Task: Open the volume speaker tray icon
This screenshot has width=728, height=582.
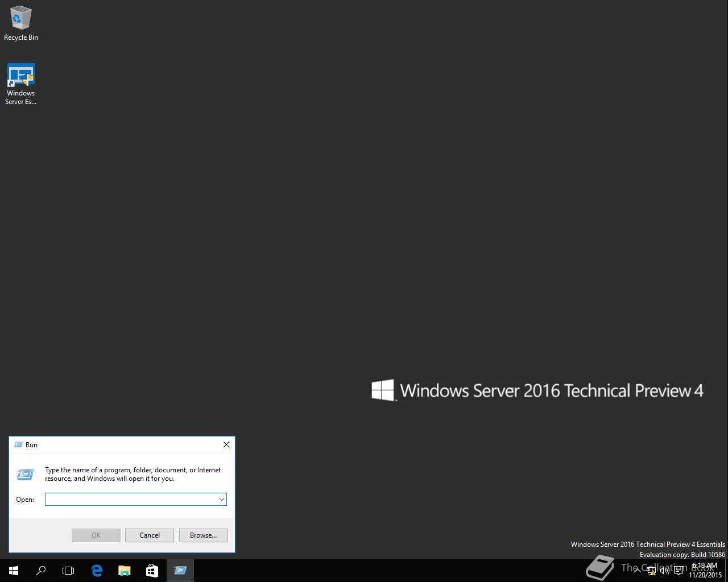Action: pos(665,571)
